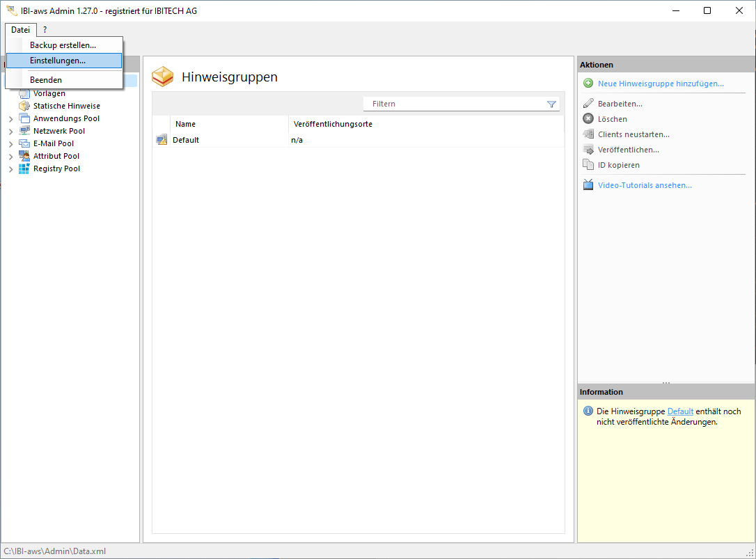Expand the Anwendungs Pool tree node
Image resolution: width=756 pixels, height=559 pixels.
[x=10, y=119]
